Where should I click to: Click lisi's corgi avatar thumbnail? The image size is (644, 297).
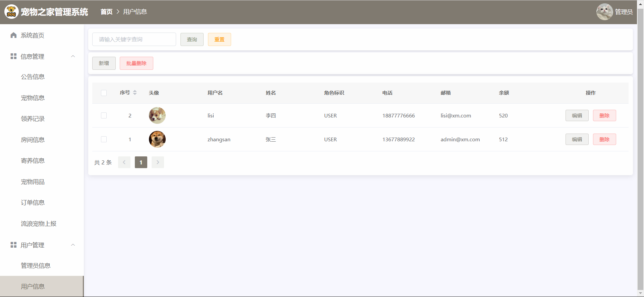point(157,115)
